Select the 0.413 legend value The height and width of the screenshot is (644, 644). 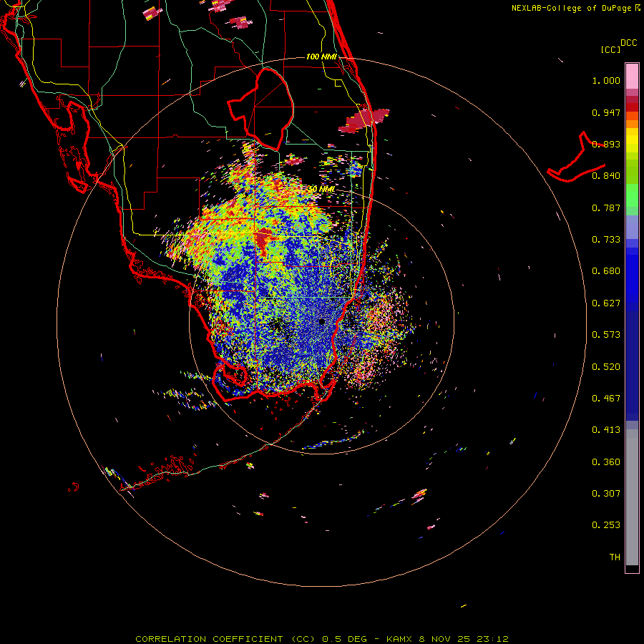click(606, 430)
